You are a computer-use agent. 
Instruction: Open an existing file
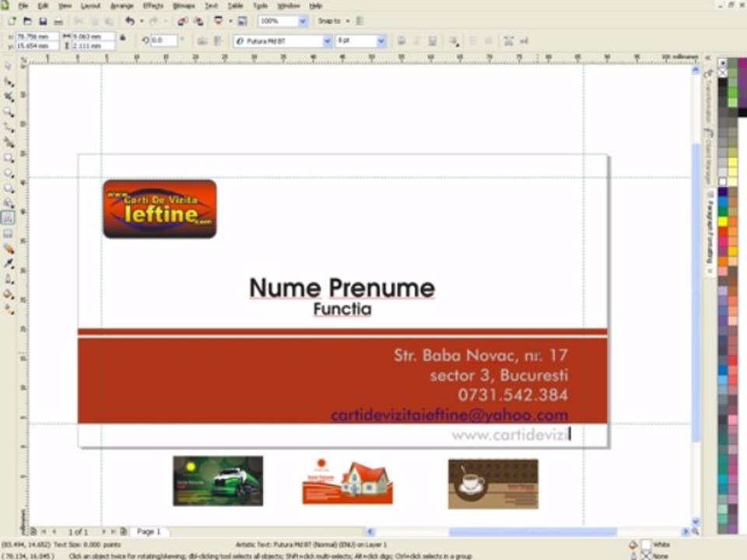pos(27,21)
